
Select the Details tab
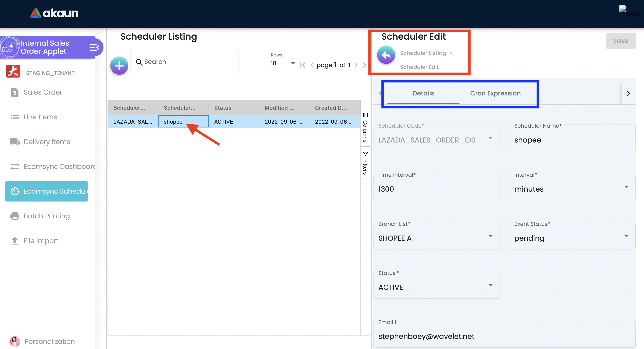(x=423, y=93)
